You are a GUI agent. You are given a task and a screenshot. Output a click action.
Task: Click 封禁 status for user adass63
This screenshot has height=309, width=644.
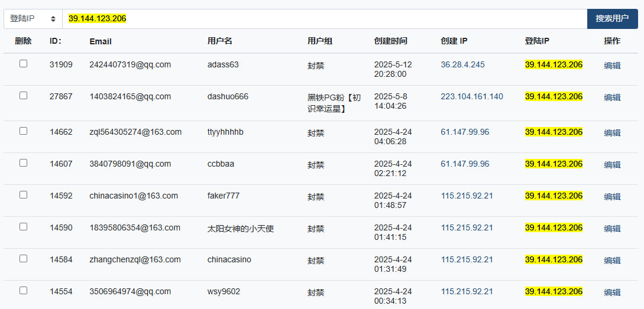point(316,66)
